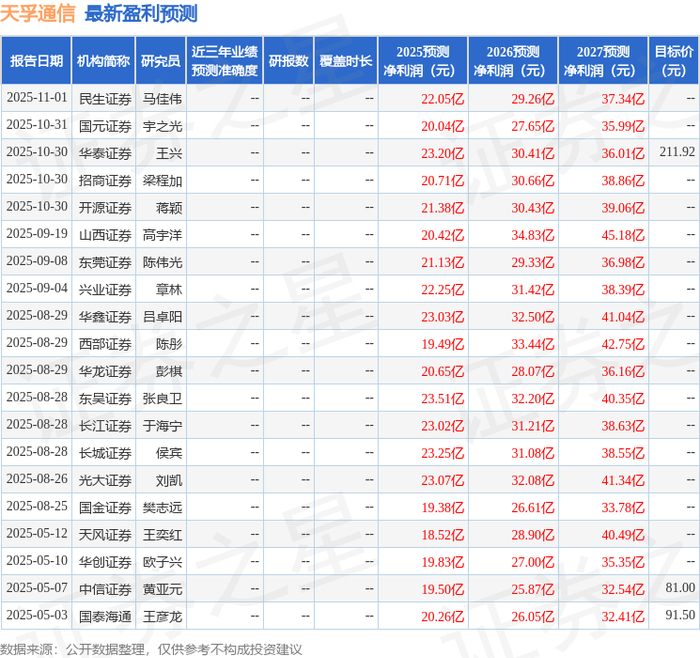Select the 国金证券 institution cell
700x658 pixels.
[x=105, y=508]
